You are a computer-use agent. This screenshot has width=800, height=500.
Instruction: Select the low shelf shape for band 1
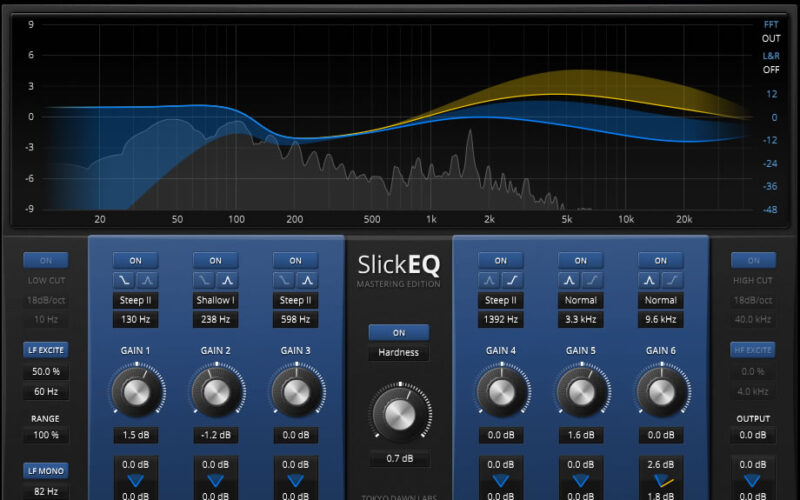124,280
